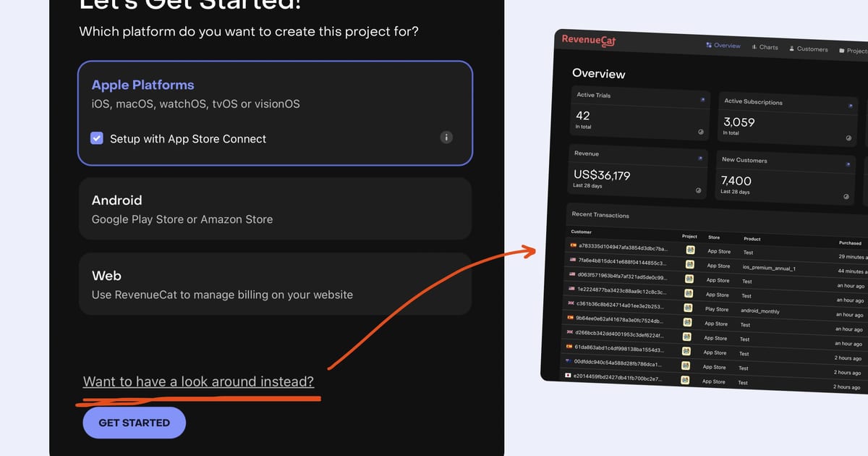The image size is (868, 456).
Task: Click the project icon in the c361b36c8b62 row
Action: pyautogui.click(x=688, y=308)
